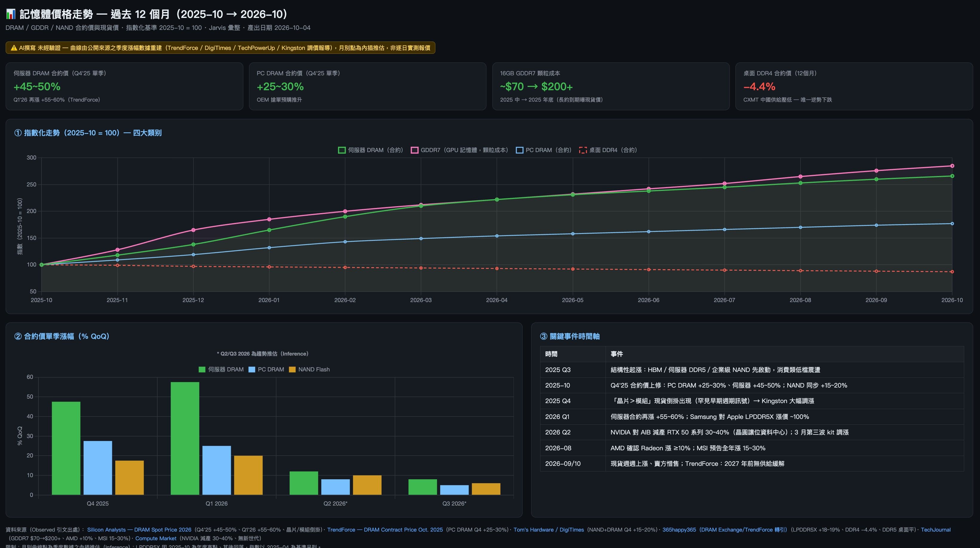Viewport: 980px width, 548px height.
Task: Click the 2026-05 label on the index chart axis
Action: [572, 300]
